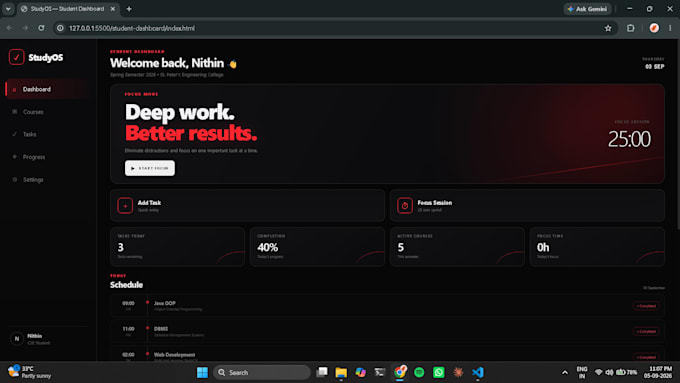Click the DBMS schedule entry
This screenshot has width=680, height=383.
(387, 331)
